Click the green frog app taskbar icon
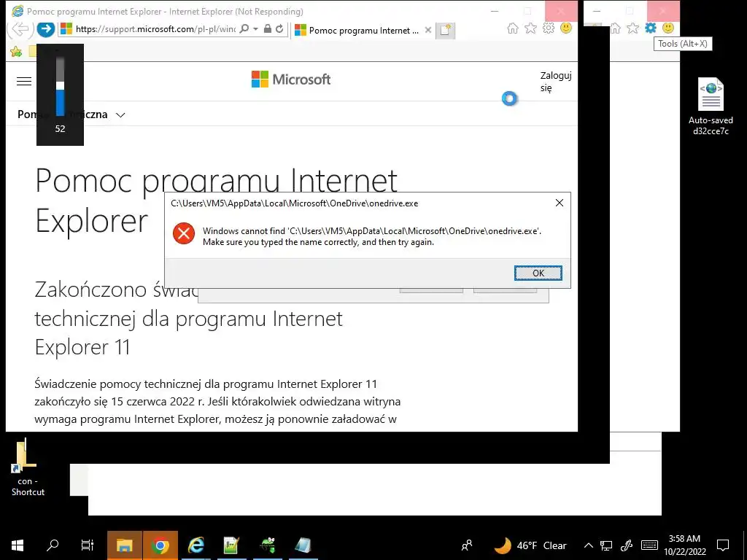The height and width of the screenshot is (560, 747). 267,545
